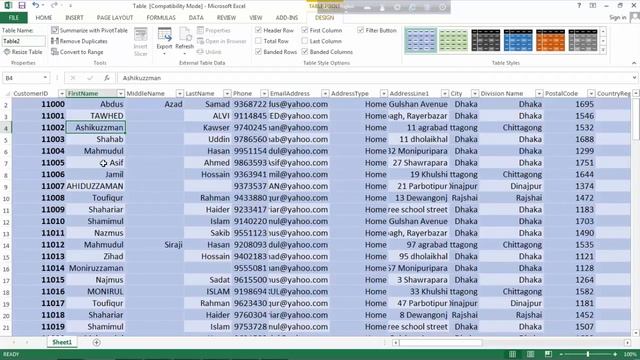Click the horizontal scrollbar thumb

pos(440,343)
